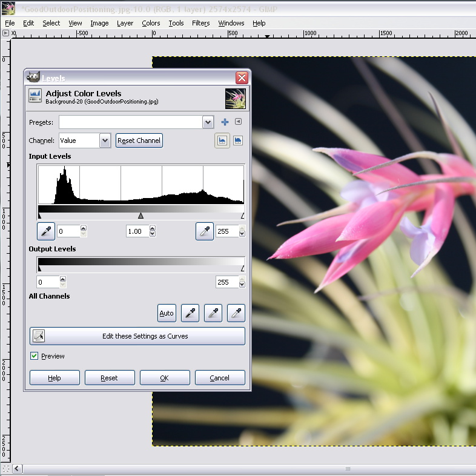Image resolution: width=476 pixels, height=476 pixels.
Task: Open the File menu
Action: [10, 23]
